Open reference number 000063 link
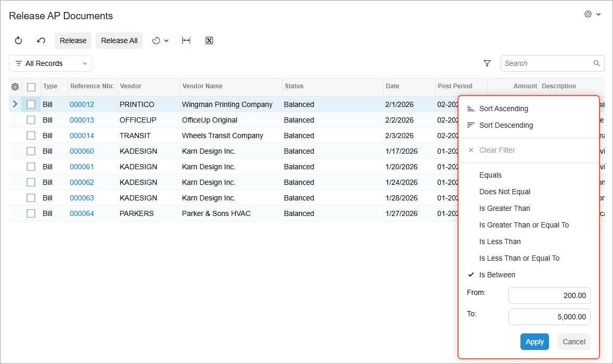613x364 pixels. (82, 198)
